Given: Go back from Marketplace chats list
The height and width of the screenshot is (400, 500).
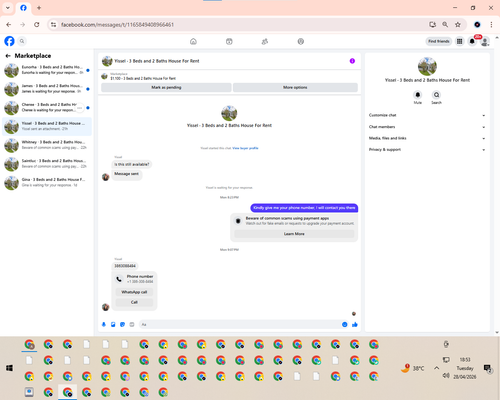Looking at the screenshot, I should 8,56.
